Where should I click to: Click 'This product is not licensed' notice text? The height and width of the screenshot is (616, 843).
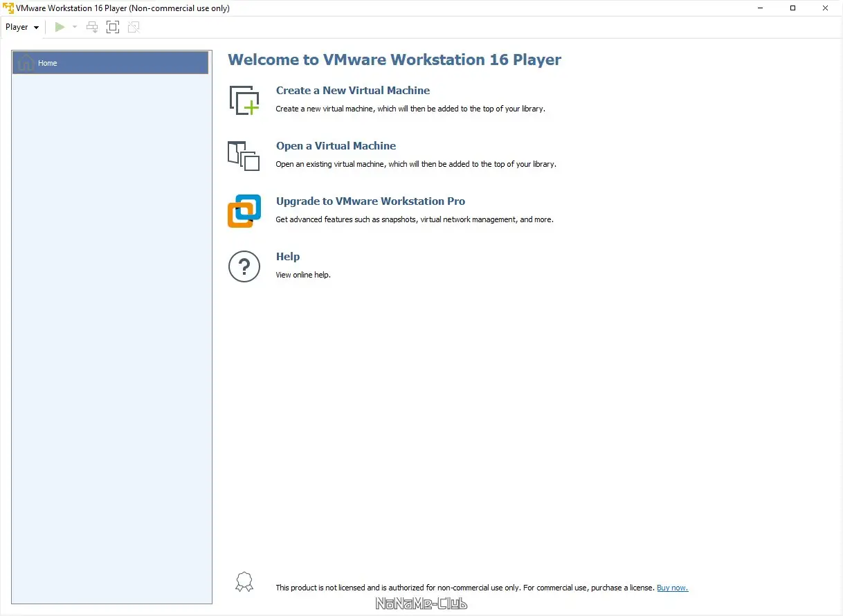(x=465, y=588)
